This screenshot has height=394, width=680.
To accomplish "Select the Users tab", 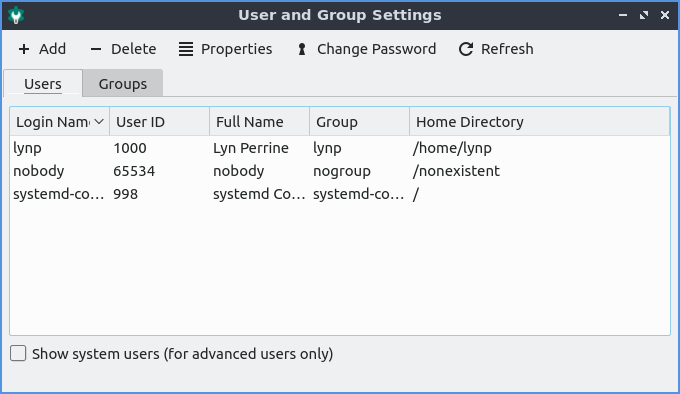I will pyautogui.click(x=42, y=84).
